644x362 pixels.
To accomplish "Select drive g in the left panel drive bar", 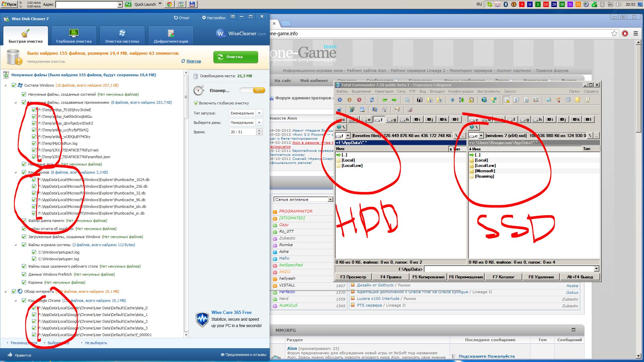I will click(392, 119).
